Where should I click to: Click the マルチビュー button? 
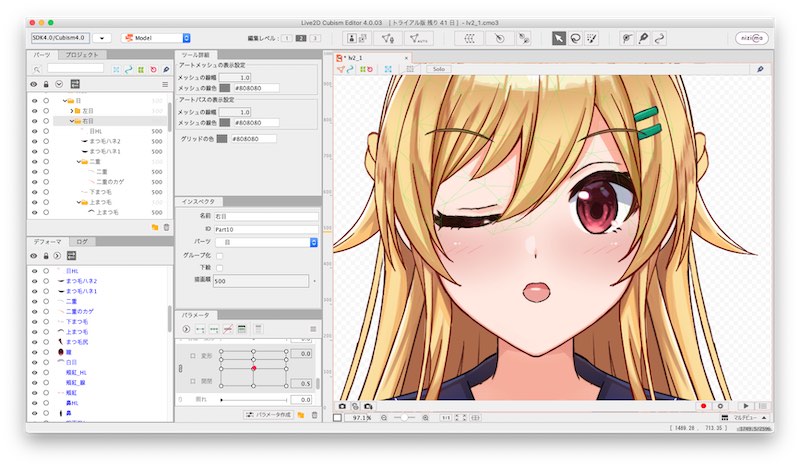[x=745, y=417]
